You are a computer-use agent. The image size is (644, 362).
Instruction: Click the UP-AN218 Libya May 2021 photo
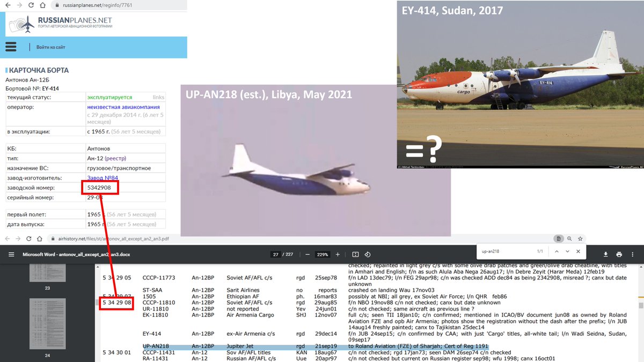click(x=316, y=161)
